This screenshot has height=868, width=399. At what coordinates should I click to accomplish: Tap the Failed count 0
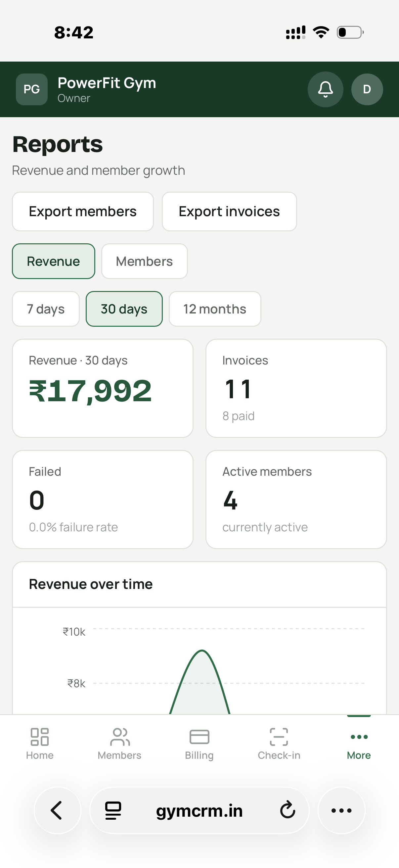[37, 501]
